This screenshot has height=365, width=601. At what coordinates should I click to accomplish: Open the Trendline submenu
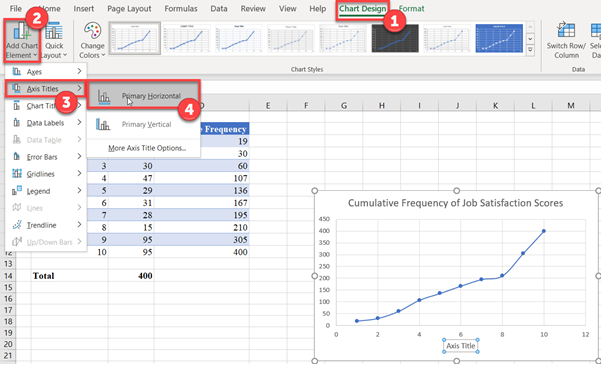click(x=46, y=225)
